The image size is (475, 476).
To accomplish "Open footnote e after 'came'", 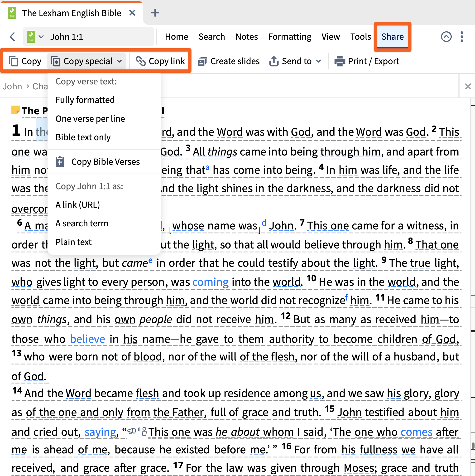I will point(150,260).
